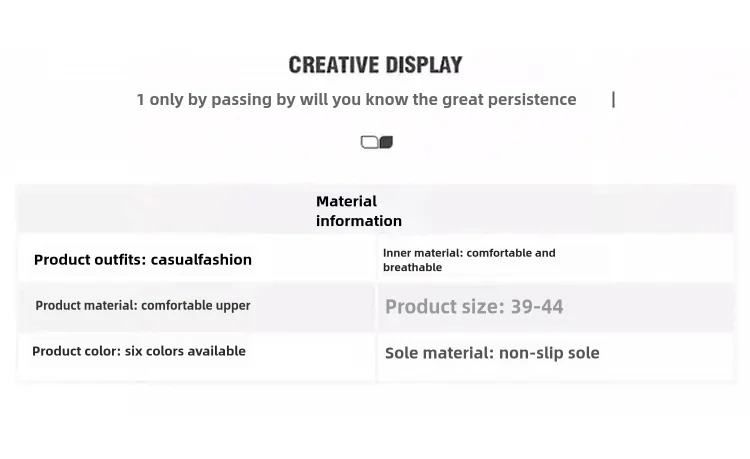Select the 'Product material' label
This screenshot has width=750, height=459.
[87, 306]
